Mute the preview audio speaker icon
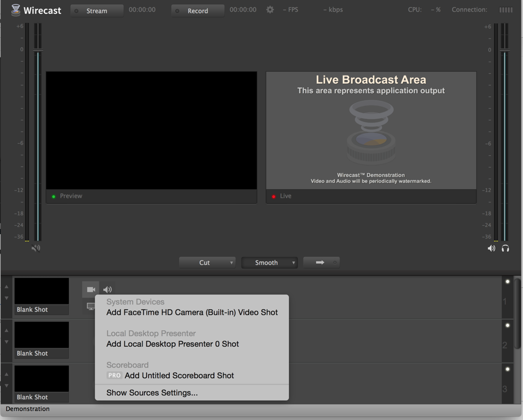Viewport: 523px width, 420px height. pos(35,248)
